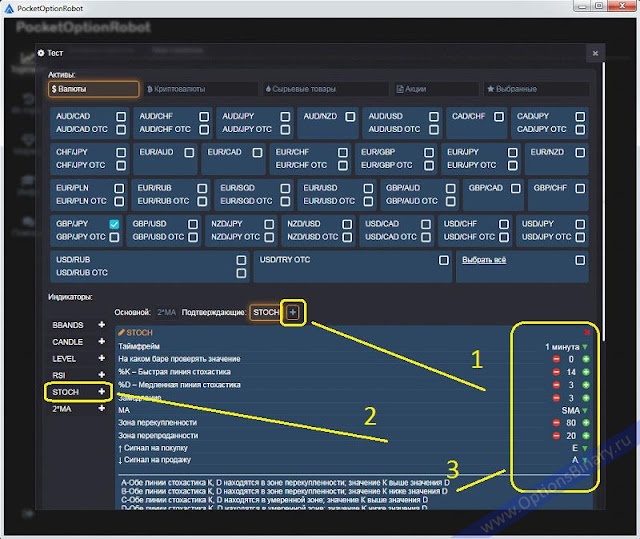Increase the Замедление slowing value
640x539 pixels.
pos(586,398)
